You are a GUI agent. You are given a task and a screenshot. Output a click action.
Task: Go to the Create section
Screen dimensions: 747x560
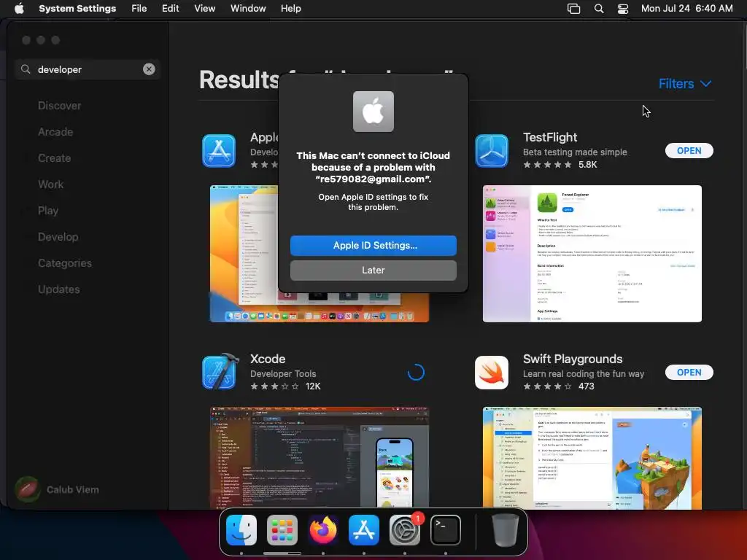coord(54,158)
